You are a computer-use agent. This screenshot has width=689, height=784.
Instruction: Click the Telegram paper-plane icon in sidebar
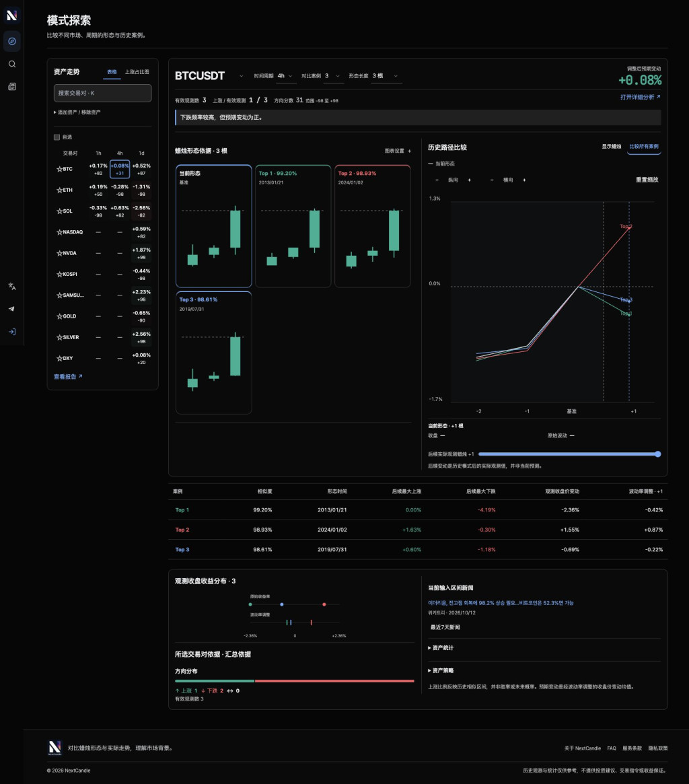coord(12,309)
